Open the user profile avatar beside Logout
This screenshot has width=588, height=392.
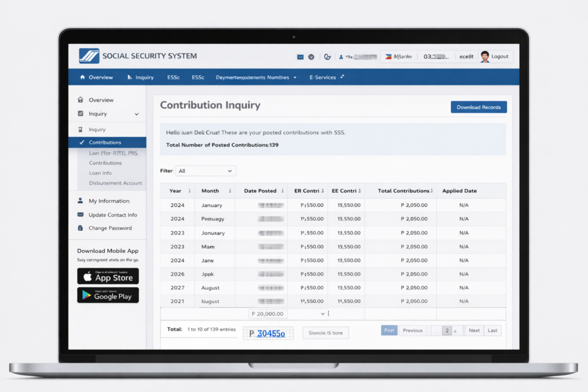484,56
